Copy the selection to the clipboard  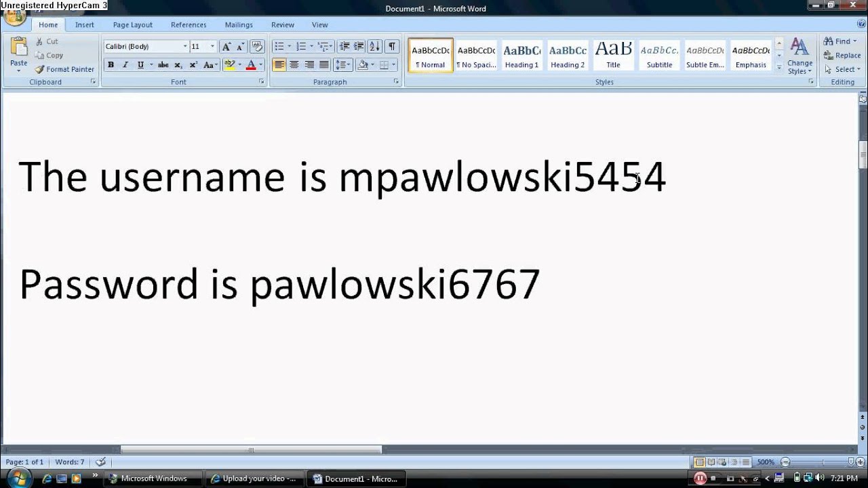49,56
